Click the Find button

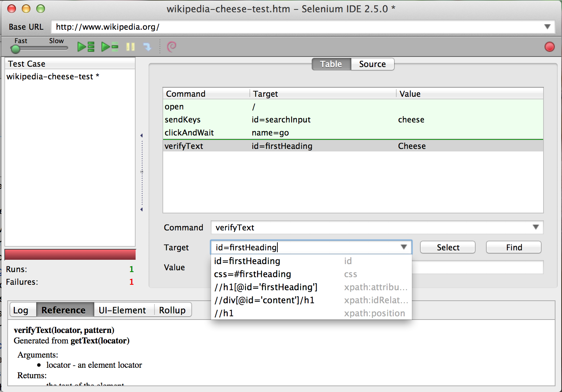pyautogui.click(x=514, y=247)
